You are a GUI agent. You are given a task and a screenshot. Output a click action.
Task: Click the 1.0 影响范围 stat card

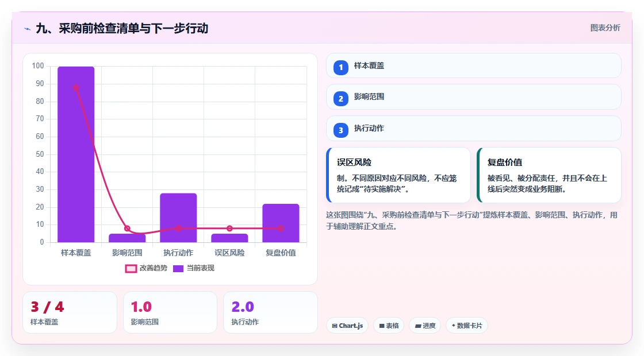pyautogui.click(x=170, y=312)
